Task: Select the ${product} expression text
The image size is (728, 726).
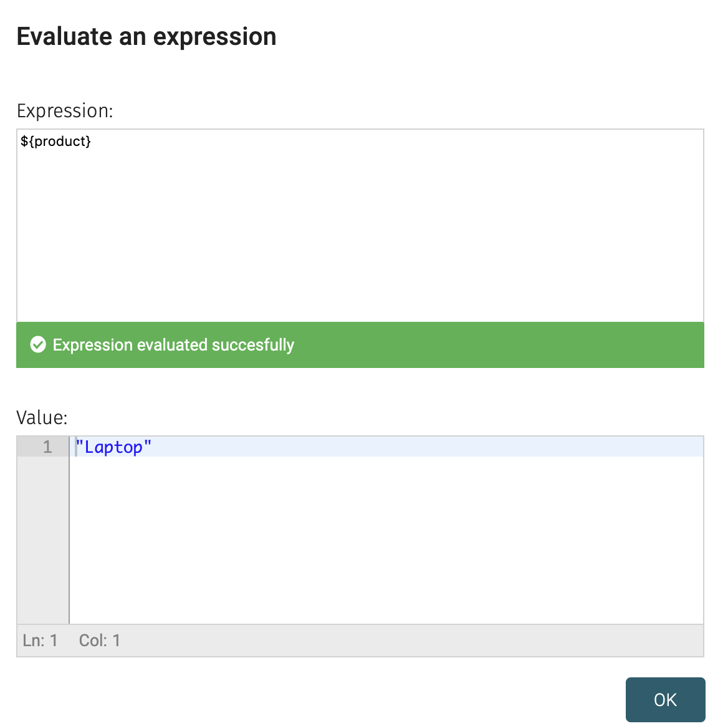Action: [x=55, y=141]
